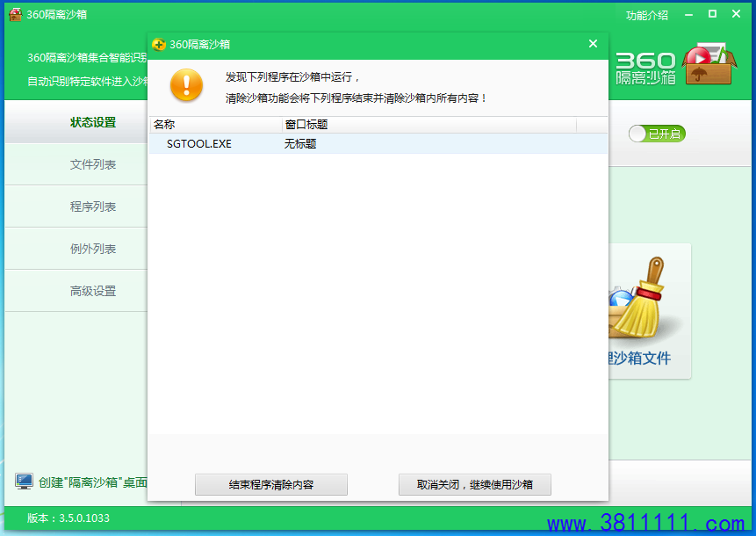Viewport: 756px width, 536px height.
Task: Open the 例外列表 tab
Action: click(76, 249)
